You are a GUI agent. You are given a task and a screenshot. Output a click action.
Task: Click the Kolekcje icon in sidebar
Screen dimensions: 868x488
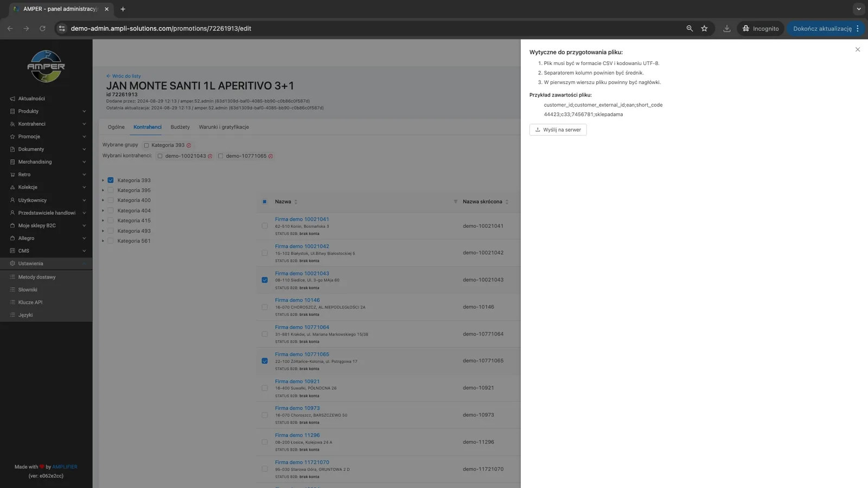tap(12, 187)
